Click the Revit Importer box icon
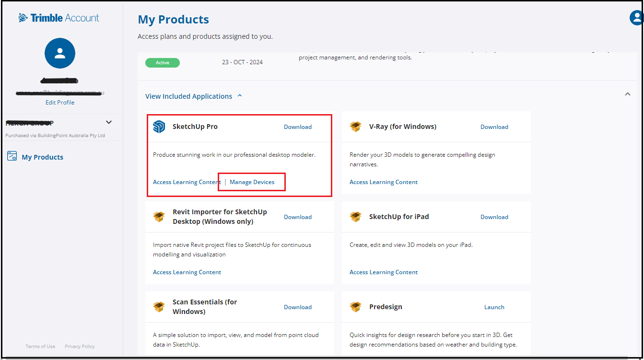 (x=159, y=217)
